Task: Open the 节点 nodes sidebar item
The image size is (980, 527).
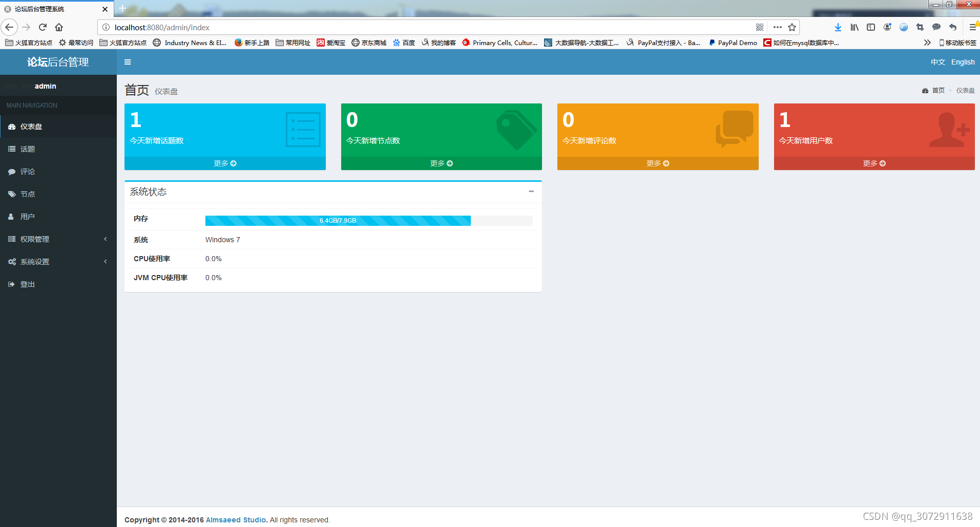Action: [58, 194]
